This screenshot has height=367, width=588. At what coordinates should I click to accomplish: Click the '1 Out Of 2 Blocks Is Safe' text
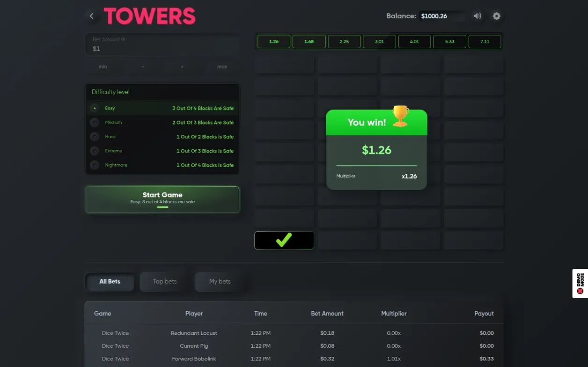[205, 137]
